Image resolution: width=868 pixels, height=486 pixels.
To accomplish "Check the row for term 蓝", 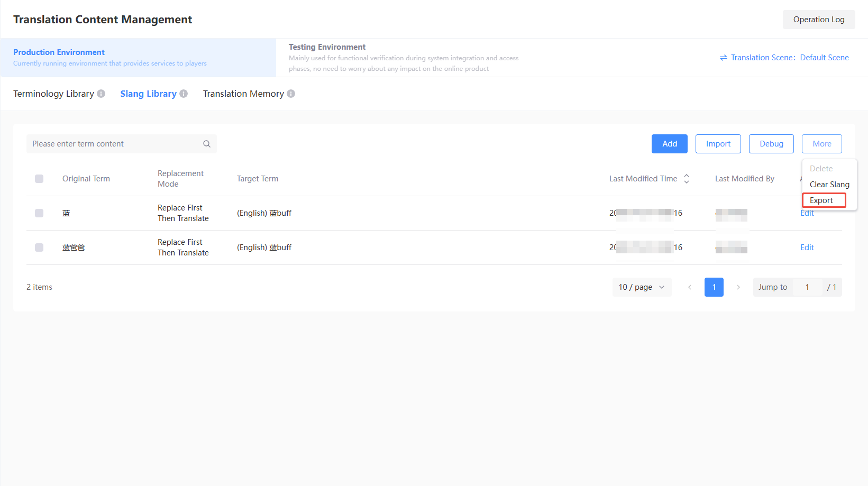I will coord(39,213).
